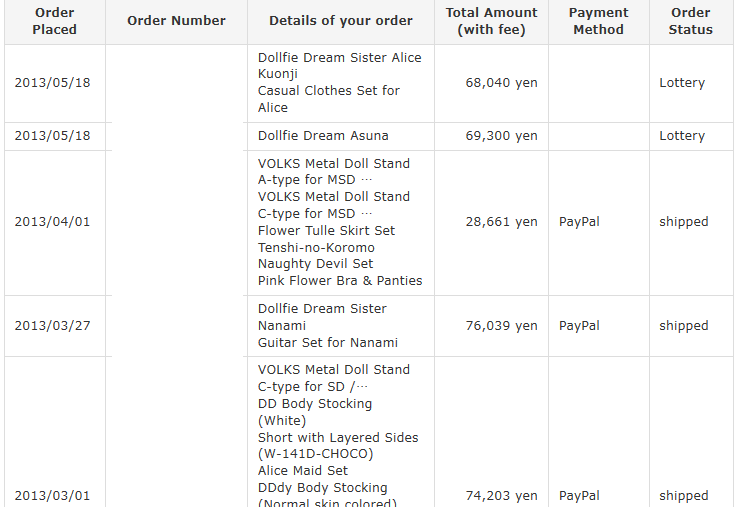
Task: Click the Order Status column header
Action: [x=691, y=21]
